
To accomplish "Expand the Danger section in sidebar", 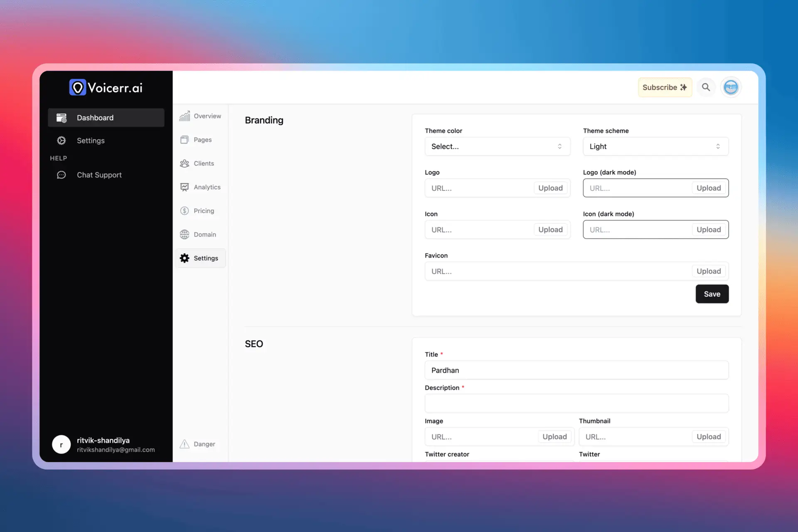I will (200, 444).
